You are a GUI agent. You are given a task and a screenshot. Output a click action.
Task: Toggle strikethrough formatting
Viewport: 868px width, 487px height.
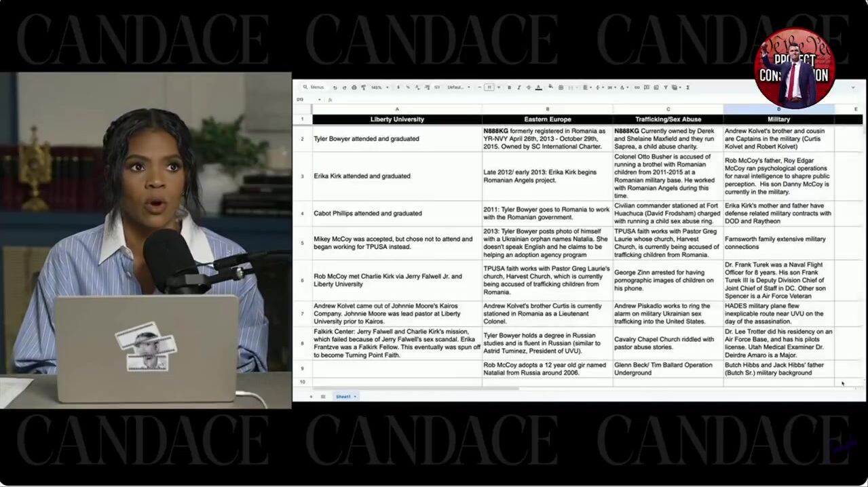pos(528,87)
